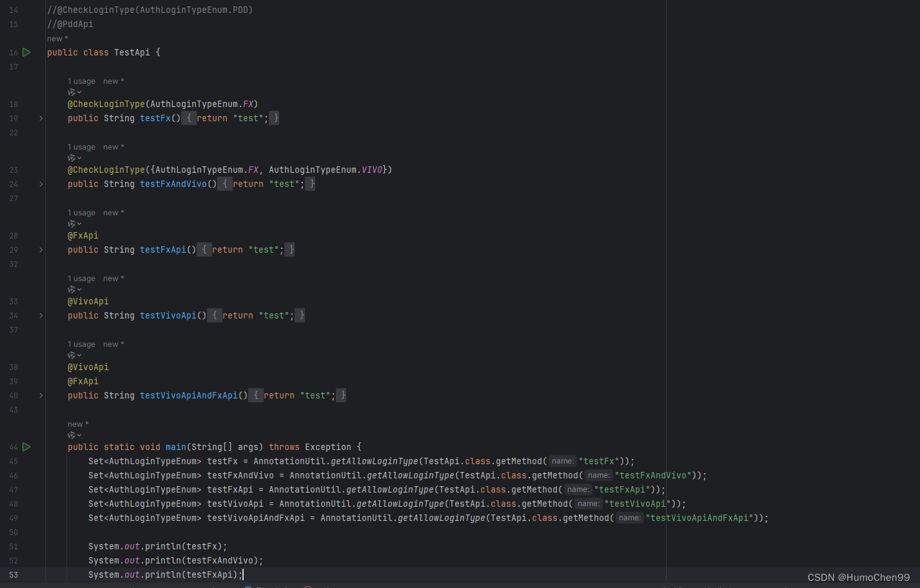920x588 pixels.
Task: Click the "testFxApi" string literal on line 47
Action: (x=622, y=489)
